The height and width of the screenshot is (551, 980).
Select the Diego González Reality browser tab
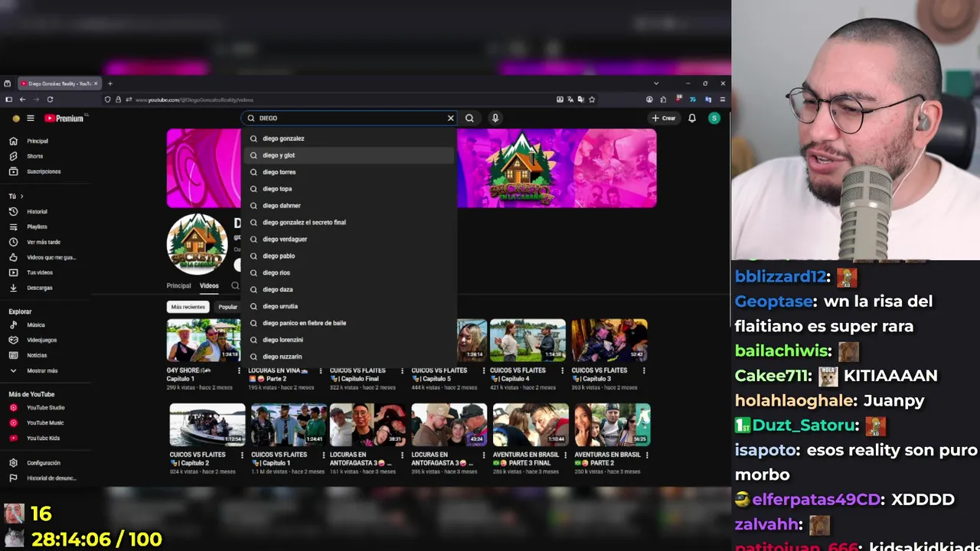pyautogui.click(x=60, y=83)
